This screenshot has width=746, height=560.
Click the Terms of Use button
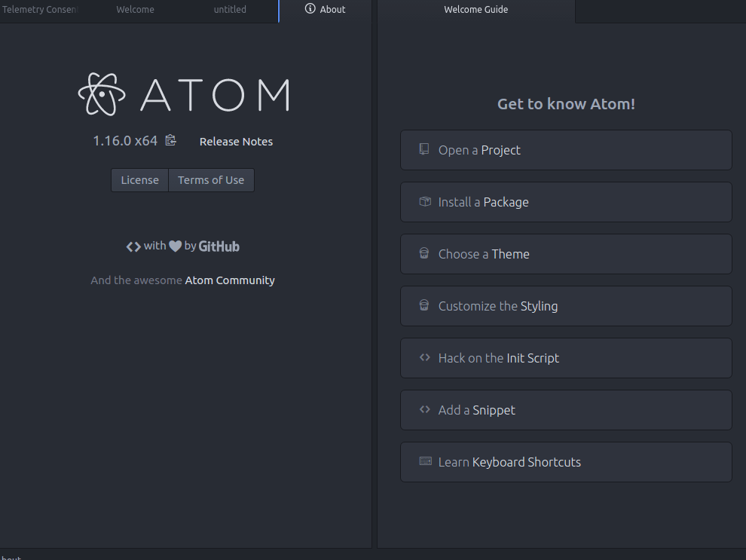[x=211, y=180]
